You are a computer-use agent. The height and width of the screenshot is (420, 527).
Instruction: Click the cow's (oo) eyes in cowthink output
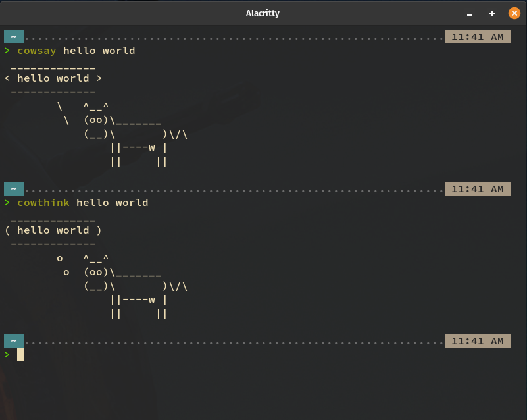pyautogui.click(x=97, y=272)
